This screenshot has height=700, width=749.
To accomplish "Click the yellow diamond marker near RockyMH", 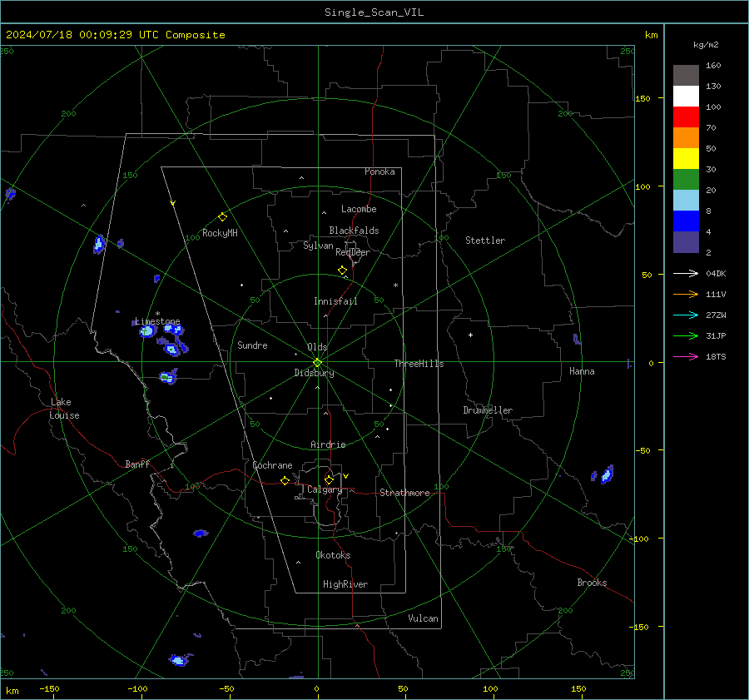I will [x=222, y=217].
